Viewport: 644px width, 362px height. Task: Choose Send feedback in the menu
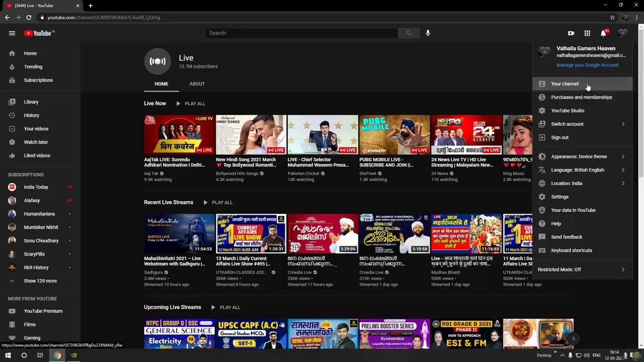[583, 237]
